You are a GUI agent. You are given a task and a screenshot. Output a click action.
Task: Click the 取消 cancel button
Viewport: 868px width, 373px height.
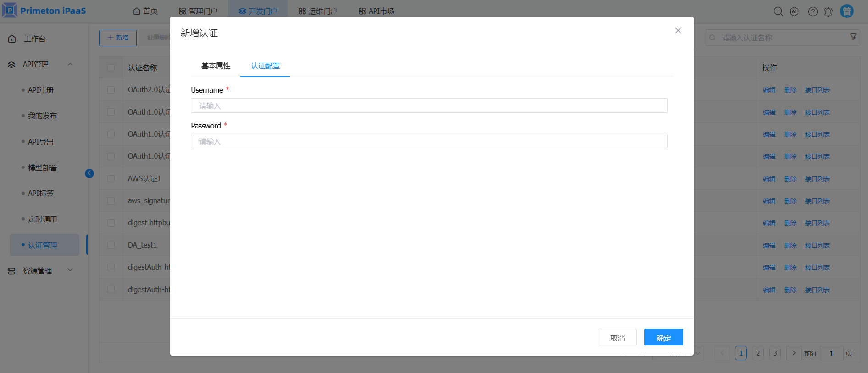click(617, 338)
